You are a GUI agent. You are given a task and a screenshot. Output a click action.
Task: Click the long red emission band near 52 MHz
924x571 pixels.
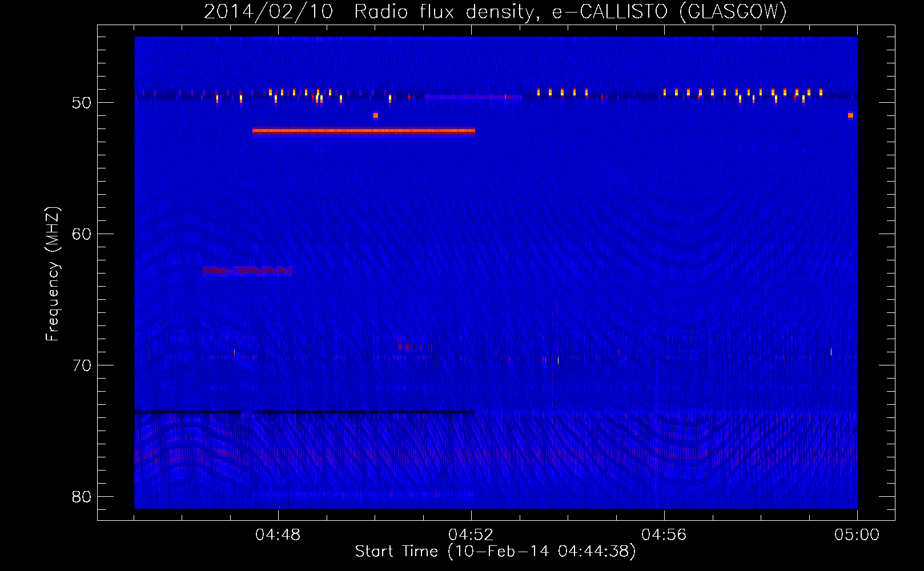364,131
